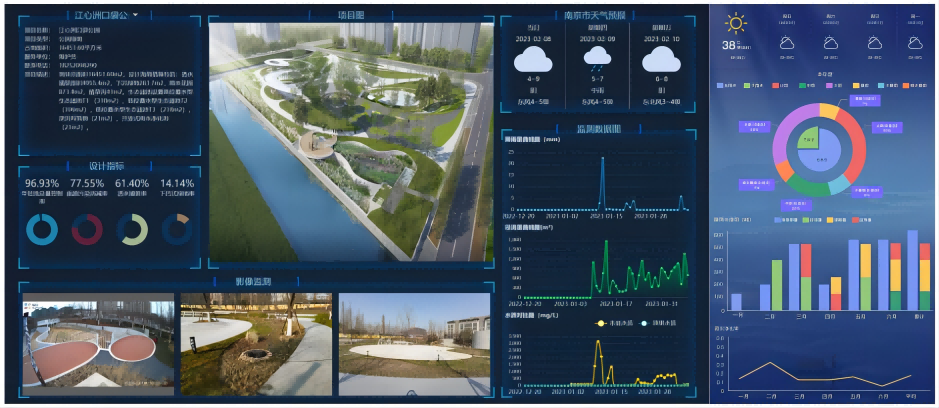Open the middle monitoring image with curved path
This screenshot has width=939, height=408.
256,344
